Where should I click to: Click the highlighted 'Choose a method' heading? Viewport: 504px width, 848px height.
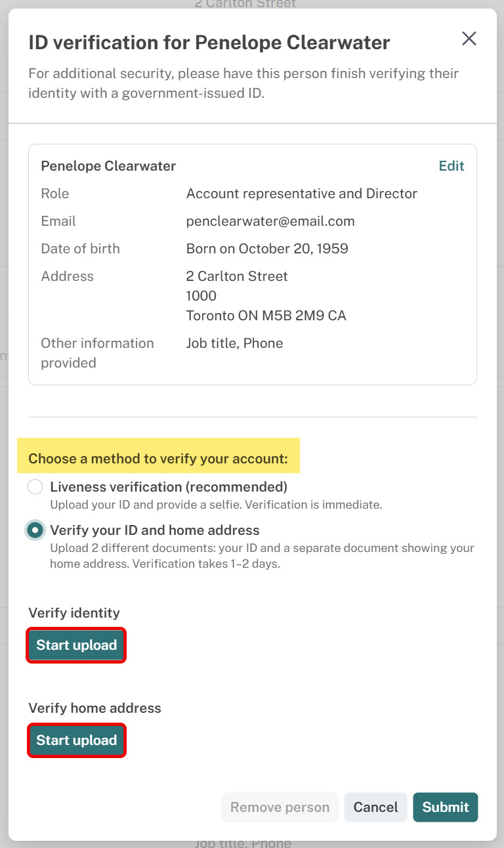point(158,459)
